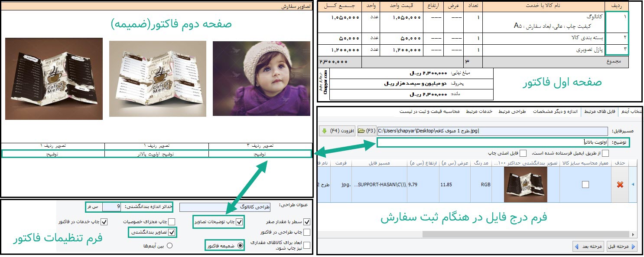Select the ضمیمه فاکتور radio button
This screenshot has width=644, height=257.
click(241, 245)
